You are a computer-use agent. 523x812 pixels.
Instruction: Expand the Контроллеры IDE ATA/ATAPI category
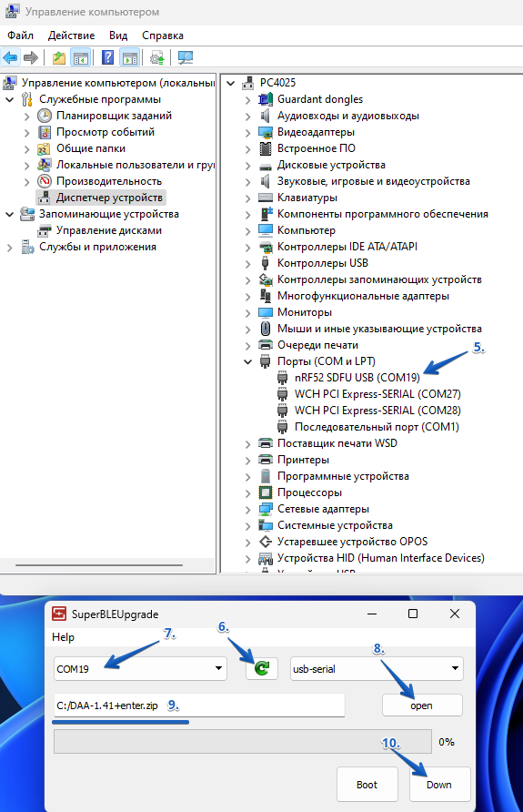pyautogui.click(x=247, y=247)
